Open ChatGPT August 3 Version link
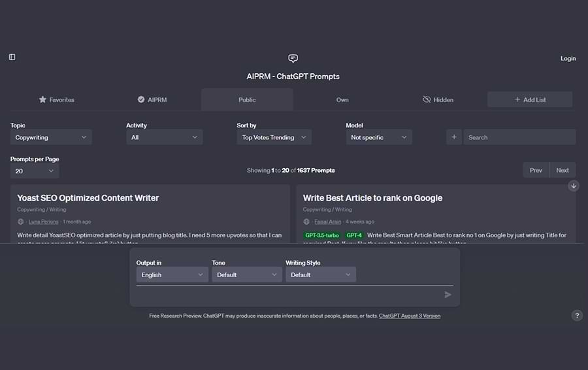Image resolution: width=588 pixels, height=370 pixels. click(410, 316)
